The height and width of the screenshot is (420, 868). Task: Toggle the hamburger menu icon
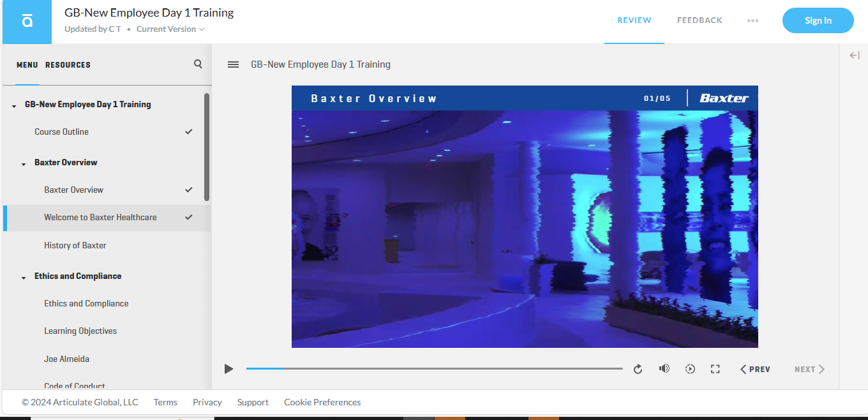click(234, 64)
